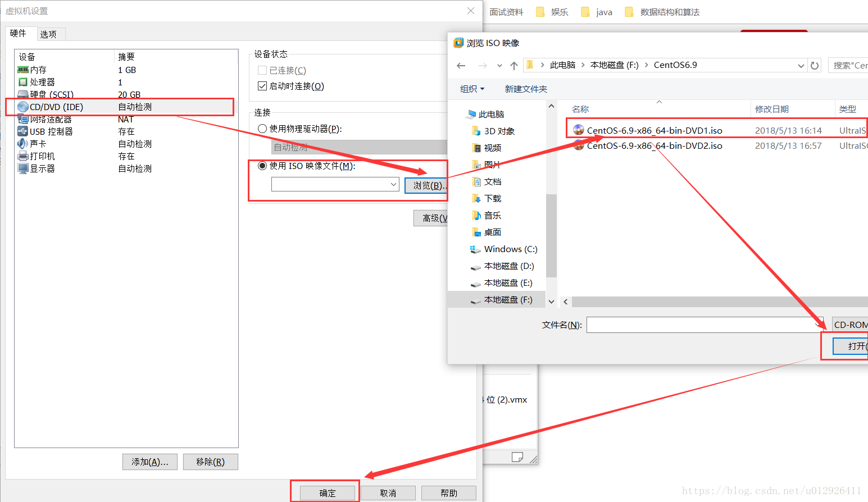
Task: Go up one folder level arrow
Action: pyautogui.click(x=514, y=66)
